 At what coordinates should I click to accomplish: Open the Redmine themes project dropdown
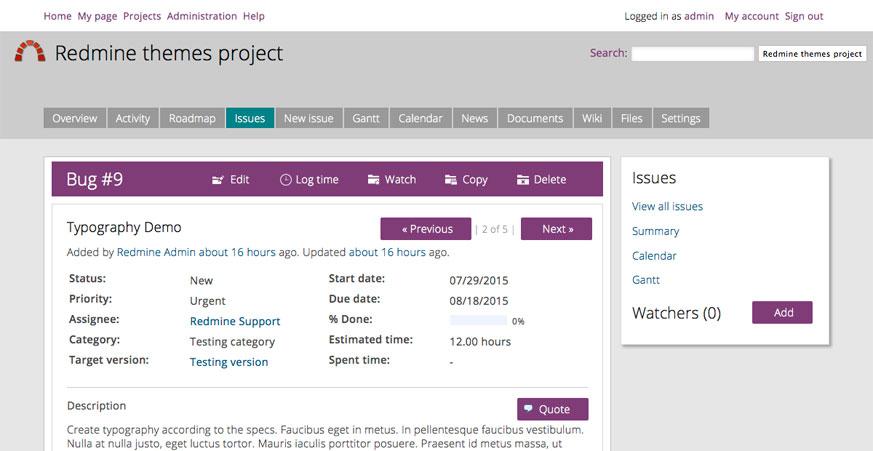coord(812,54)
